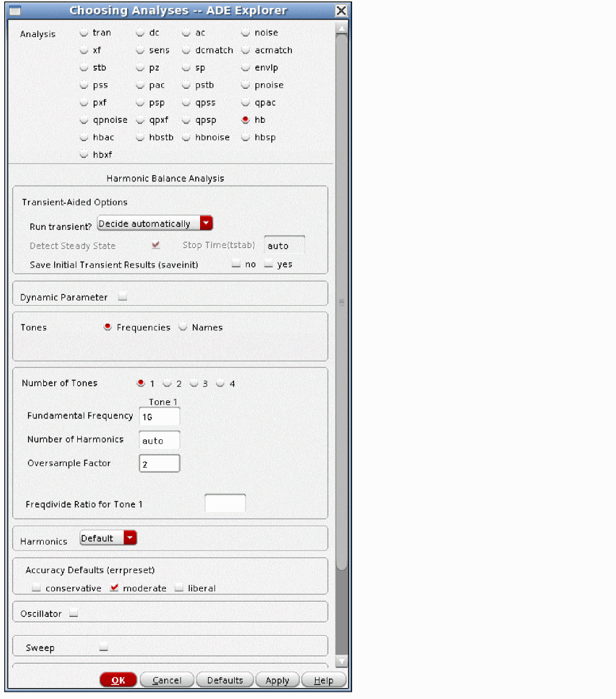
Task: Set Number of Tones to 2
Action: [167, 383]
